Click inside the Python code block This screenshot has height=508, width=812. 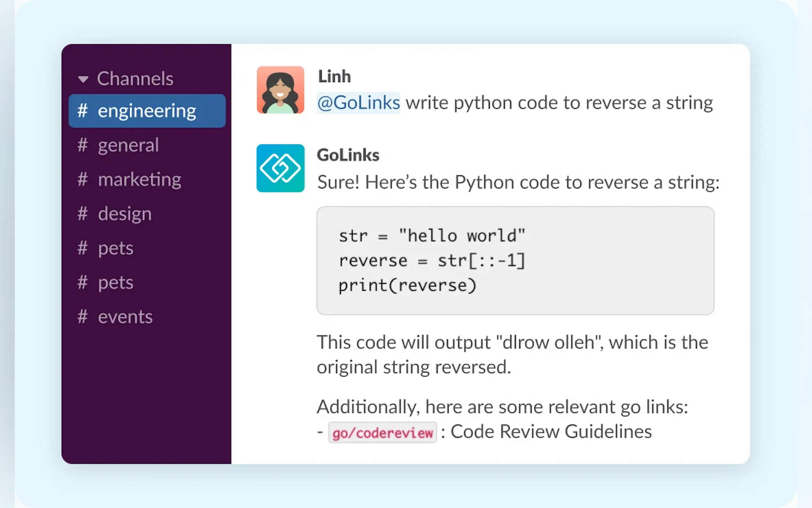[515, 260]
